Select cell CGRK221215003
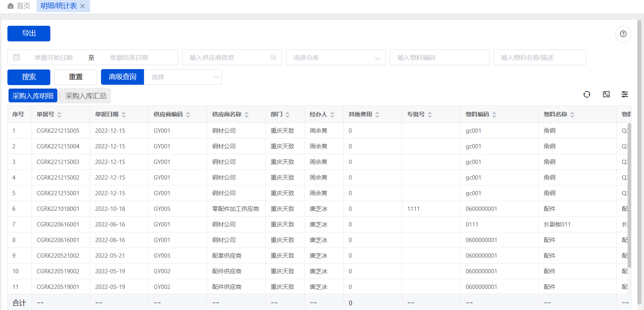Viewport: 644px width, 310px height. [58, 162]
